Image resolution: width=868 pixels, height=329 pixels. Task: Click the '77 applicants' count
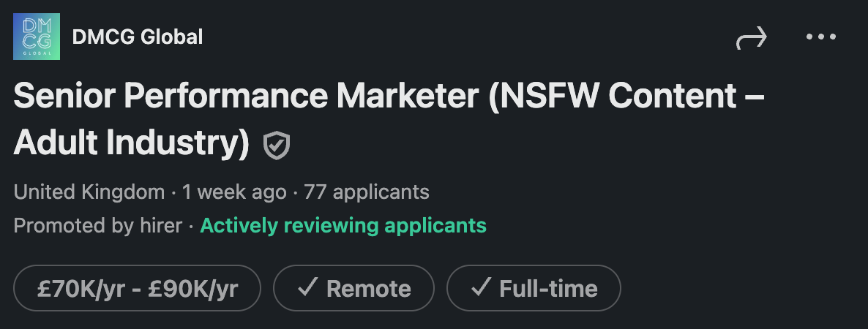(366, 192)
